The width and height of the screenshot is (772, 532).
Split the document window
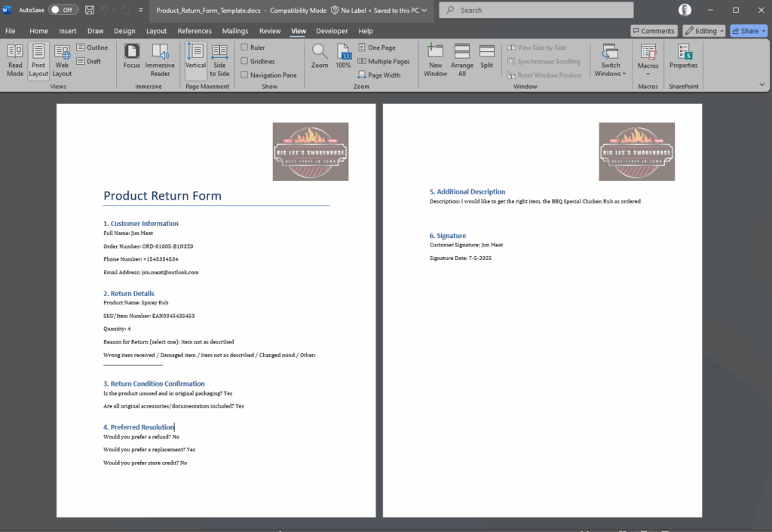(486, 57)
